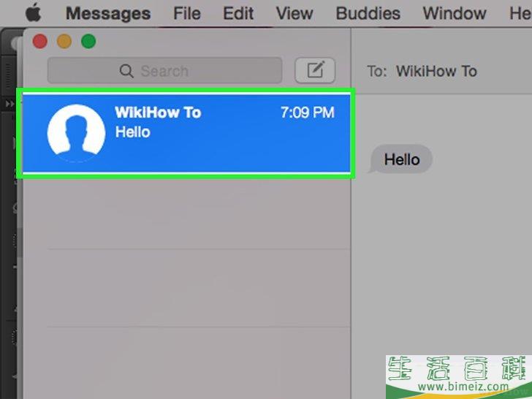This screenshot has height=399, width=532.
Task: Open the Apple menu
Action: [34, 13]
